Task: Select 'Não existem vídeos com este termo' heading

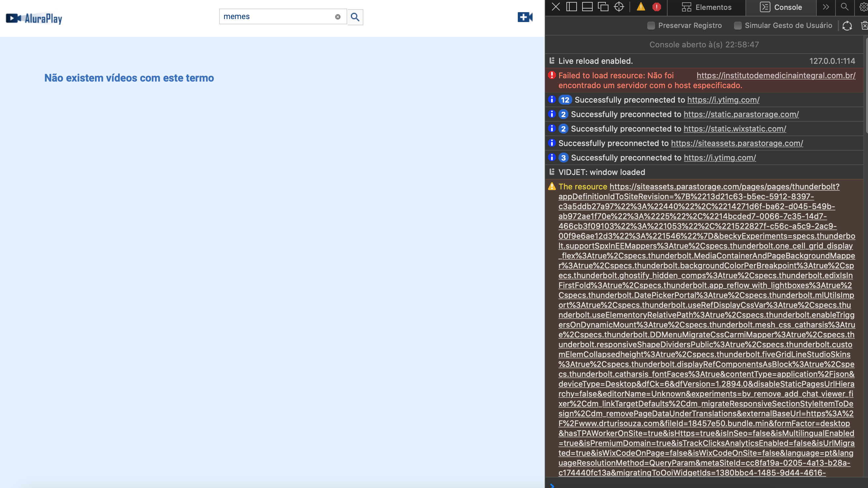Action: [x=129, y=78]
